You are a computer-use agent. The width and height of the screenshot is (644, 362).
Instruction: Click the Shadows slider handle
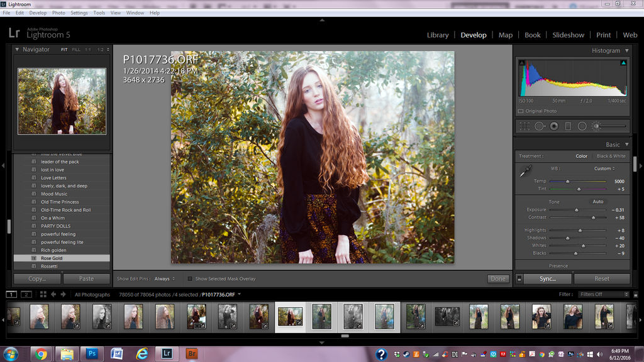coord(568,238)
